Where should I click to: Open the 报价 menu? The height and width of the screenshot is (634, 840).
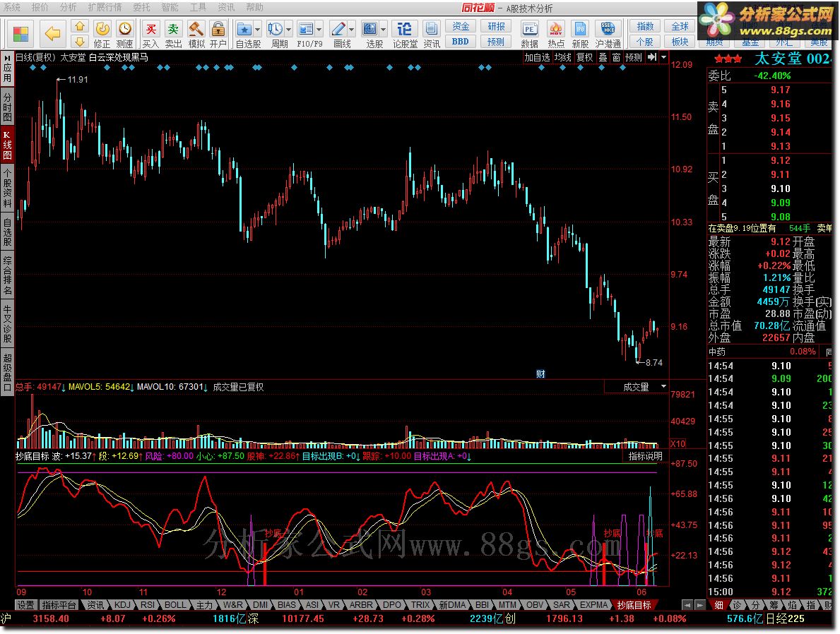pos(40,7)
